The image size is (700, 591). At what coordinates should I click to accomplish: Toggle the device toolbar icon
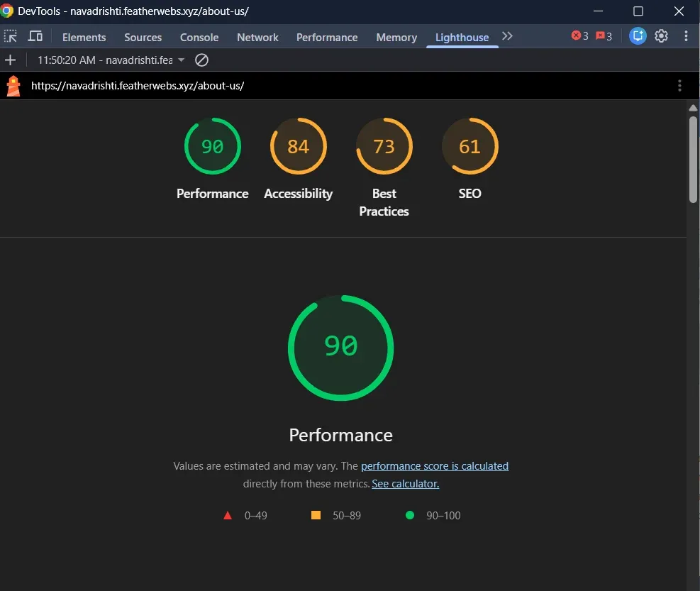[35, 36]
